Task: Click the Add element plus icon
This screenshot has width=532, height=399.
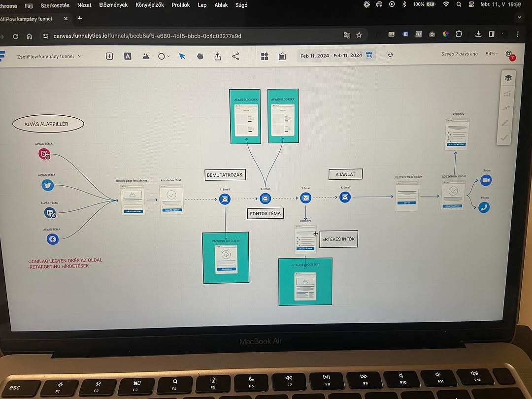Action: click(109, 56)
